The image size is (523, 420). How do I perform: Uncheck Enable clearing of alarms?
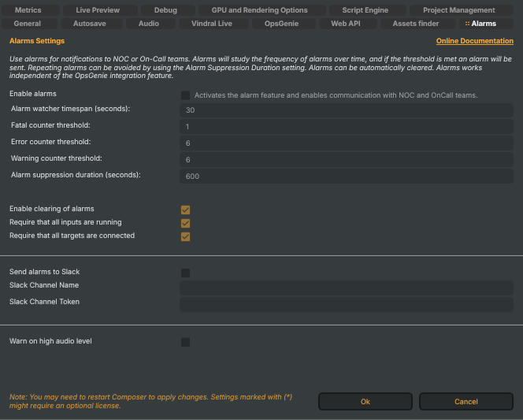click(x=185, y=210)
